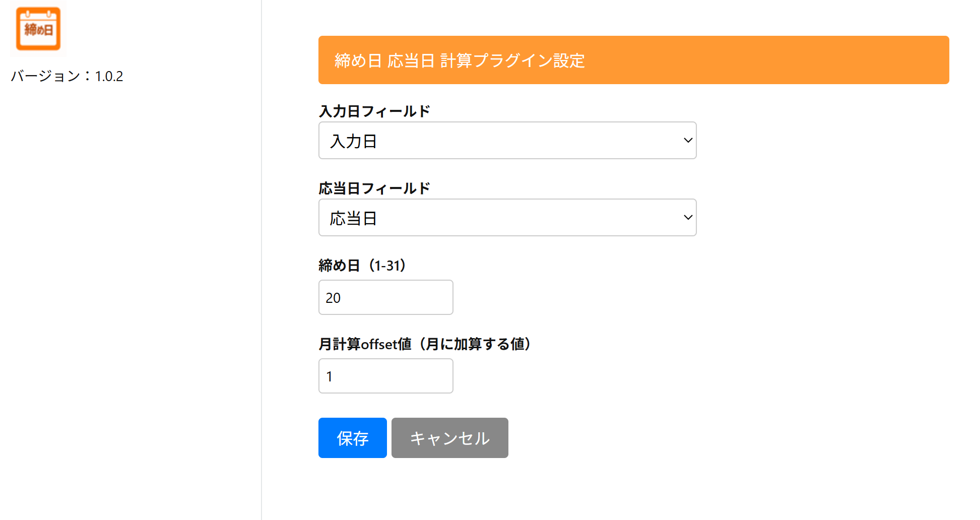Click the number 20 in closing day field

coord(333,298)
